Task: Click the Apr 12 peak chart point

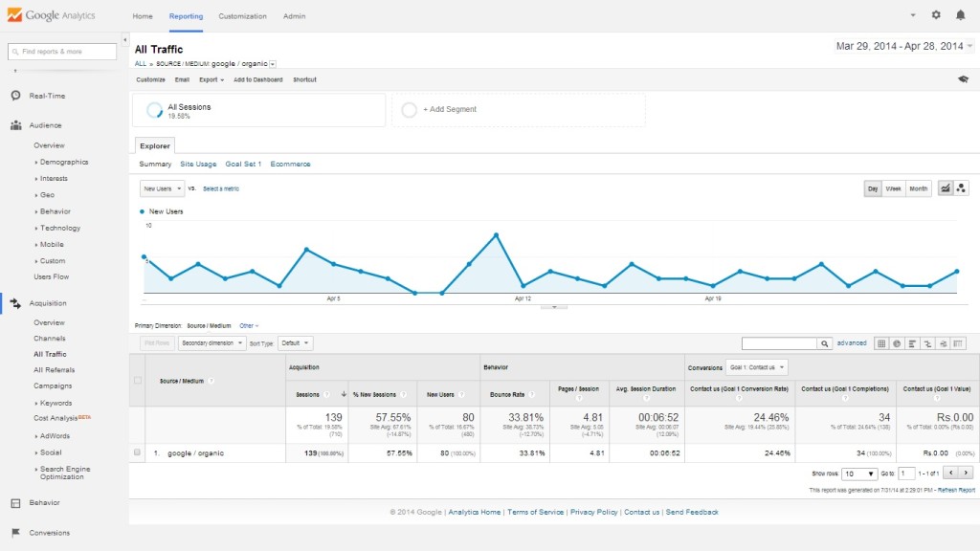Action: click(497, 235)
